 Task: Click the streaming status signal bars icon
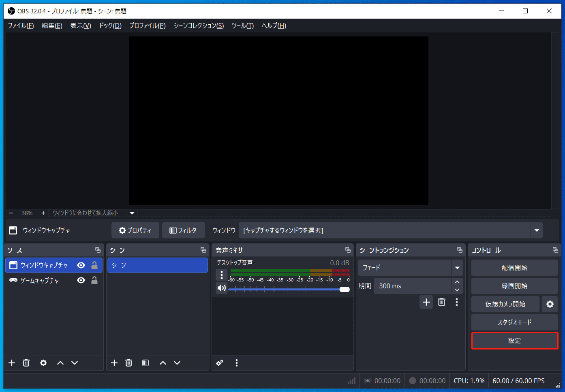pyautogui.click(x=351, y=381)
